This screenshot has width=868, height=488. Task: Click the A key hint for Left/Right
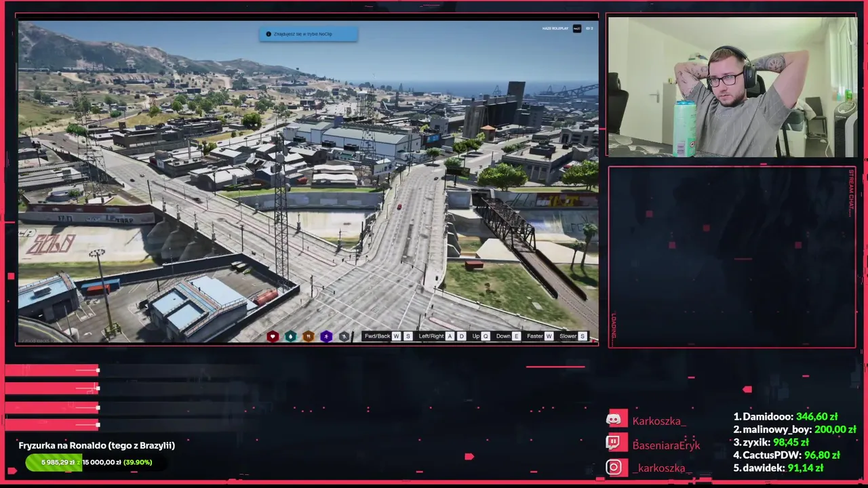click(450, 336)
